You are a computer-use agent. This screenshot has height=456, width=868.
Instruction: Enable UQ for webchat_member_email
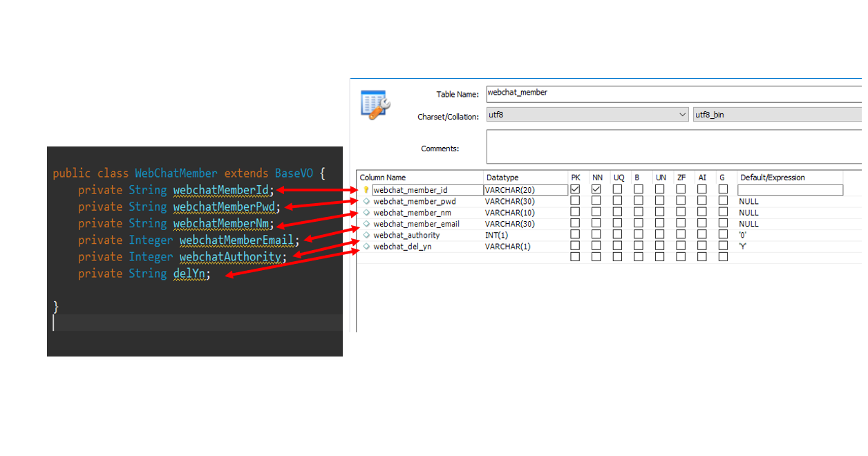click(x=617, y=223)
